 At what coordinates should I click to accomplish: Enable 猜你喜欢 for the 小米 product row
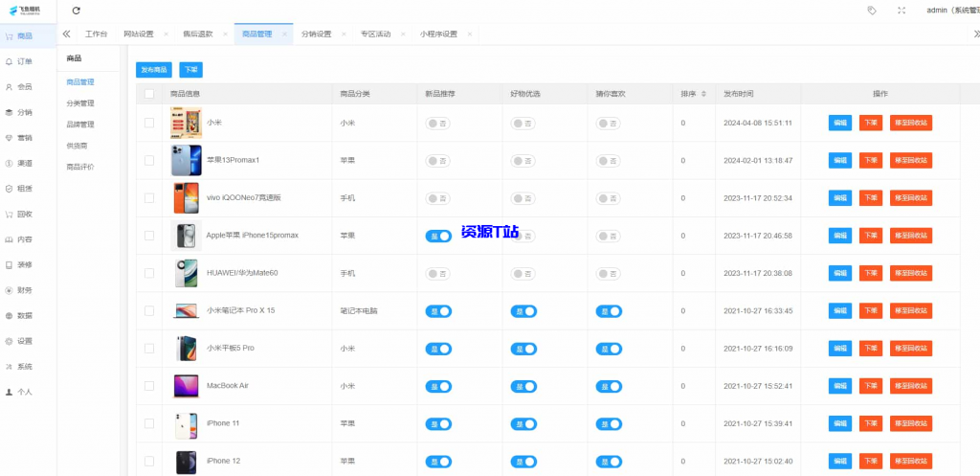click(x=608, y=124)
